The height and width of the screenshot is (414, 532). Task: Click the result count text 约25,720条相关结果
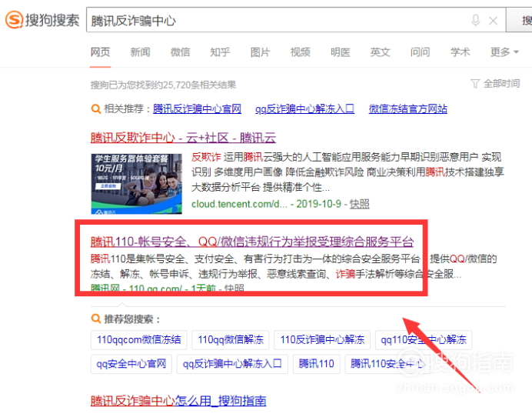pyautogui.click(x=195, y=85)
